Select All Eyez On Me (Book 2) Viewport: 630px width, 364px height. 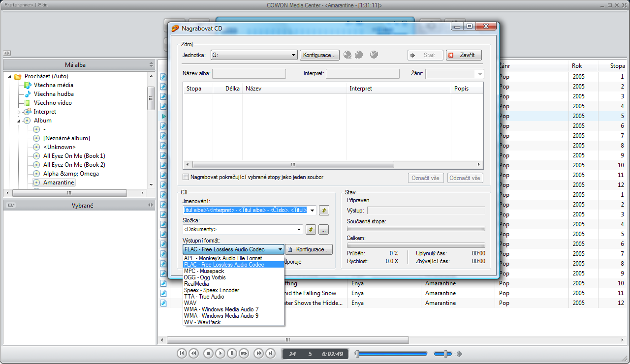pos(74,165)
